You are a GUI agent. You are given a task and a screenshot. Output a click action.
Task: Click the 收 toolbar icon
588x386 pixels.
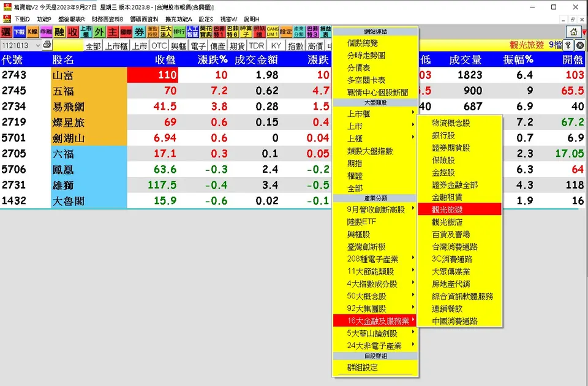pos(73,32)
